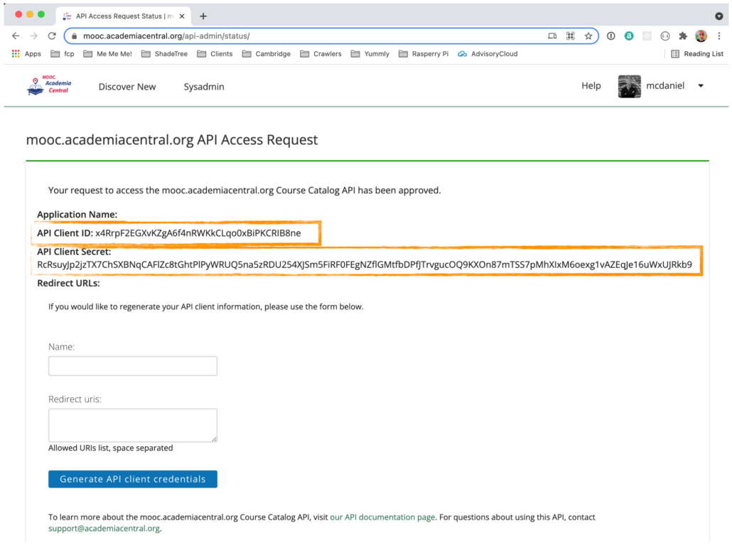Open the Me Me Me! bookmarks folder
Screen dimensions: 732x560
(108, 54)
